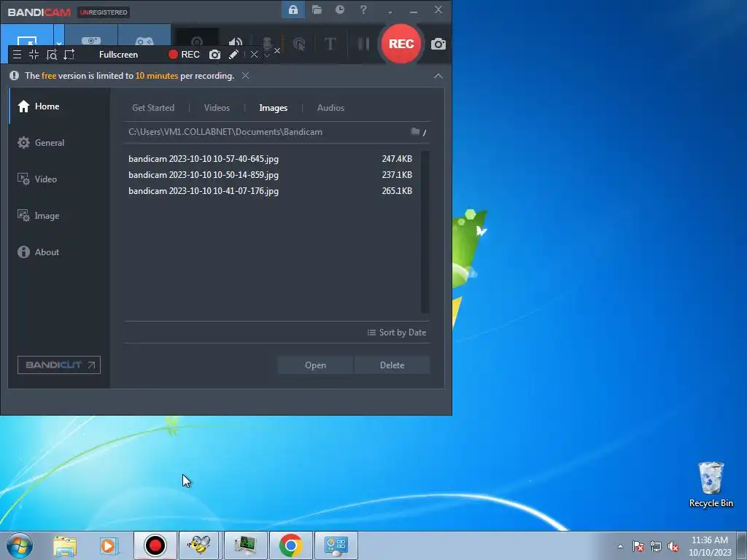The height and width of the screenshot is (560, 747).
Task: Click the muted volume tray icon
Action: click(x=673, y=546)
